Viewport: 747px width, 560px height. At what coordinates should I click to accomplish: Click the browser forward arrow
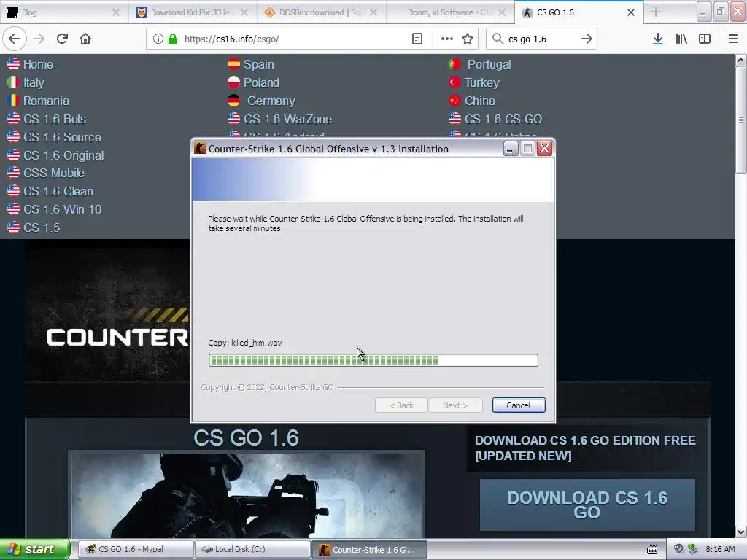tap(39, 39)
